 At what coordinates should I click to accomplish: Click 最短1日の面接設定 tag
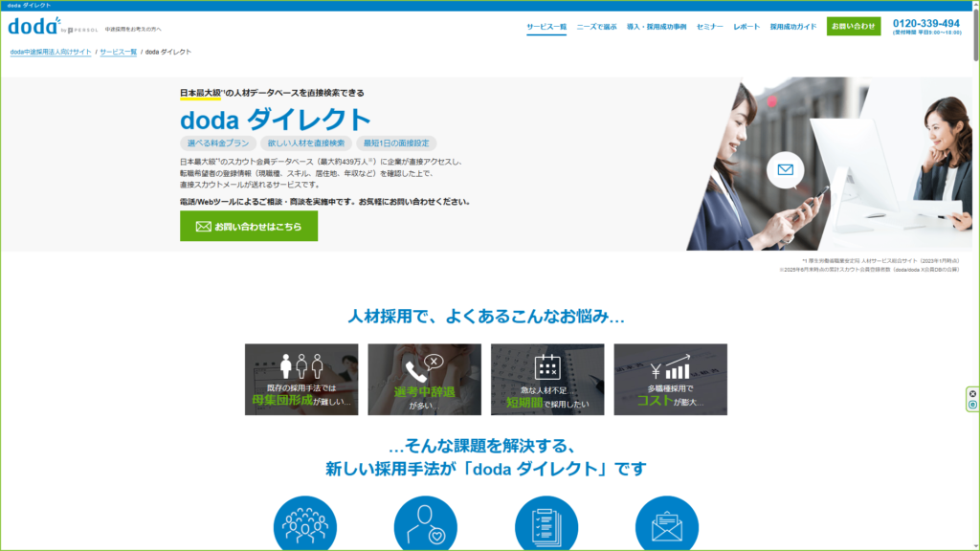[396, 143]
